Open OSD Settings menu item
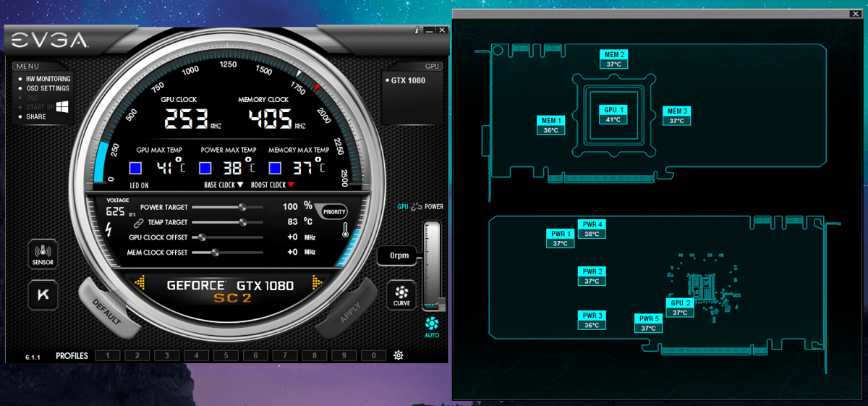868x406 pixels. 48,88
